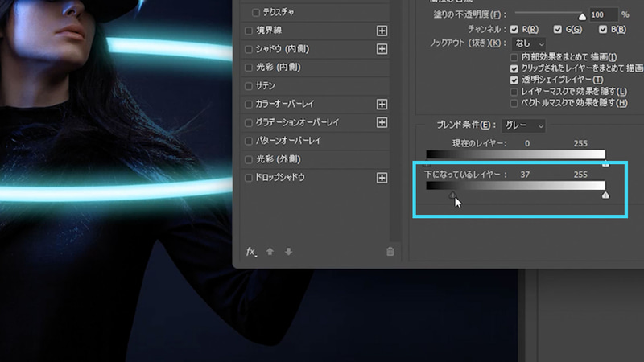Enable the ドロップシャドウ checkbox
This screenshot has height=362, width=644.
(x=248, y=178)
